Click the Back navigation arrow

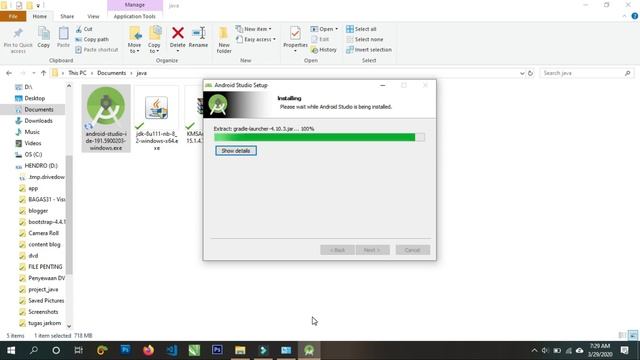(9, 73)
